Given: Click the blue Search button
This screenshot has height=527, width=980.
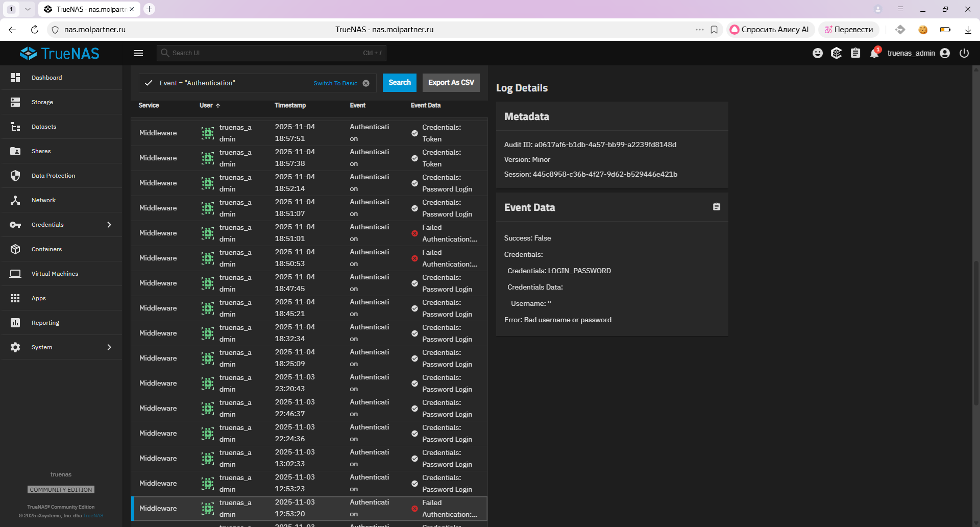Looking at the screenshot, I should tap(399, 83).
